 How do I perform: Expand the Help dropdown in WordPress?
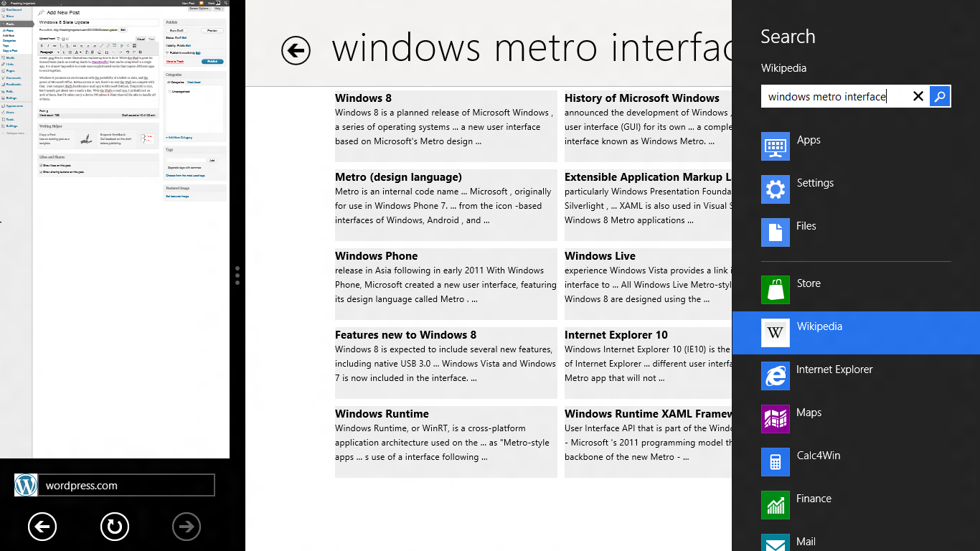[218, 8]
